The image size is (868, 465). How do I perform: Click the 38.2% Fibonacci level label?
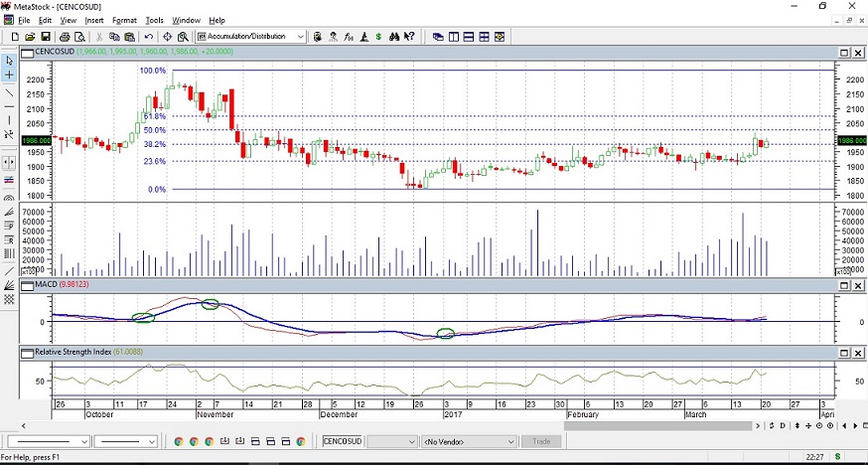click(155, 144)
